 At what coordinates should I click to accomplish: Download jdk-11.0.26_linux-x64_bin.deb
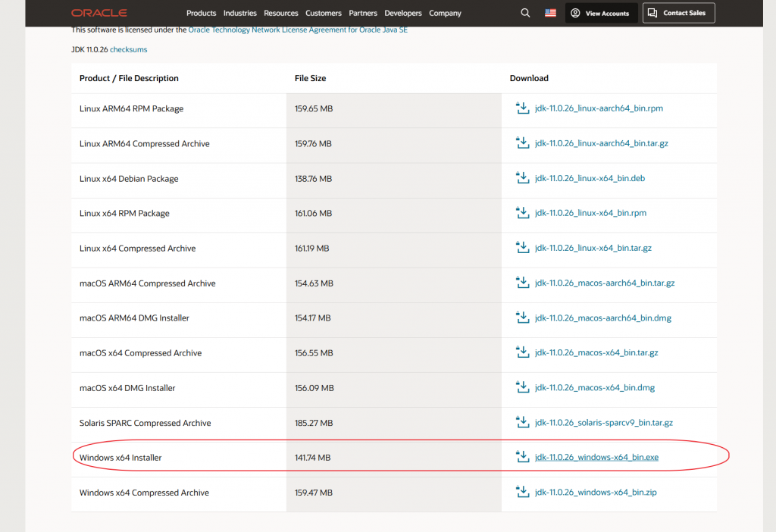(590, 179)
